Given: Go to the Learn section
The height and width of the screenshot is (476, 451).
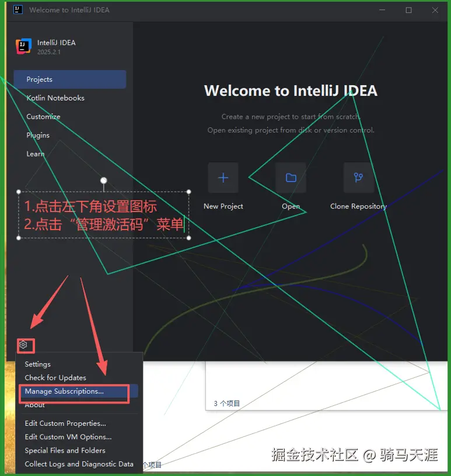Looking at the screenshot, I should click(x=70, y=154).
